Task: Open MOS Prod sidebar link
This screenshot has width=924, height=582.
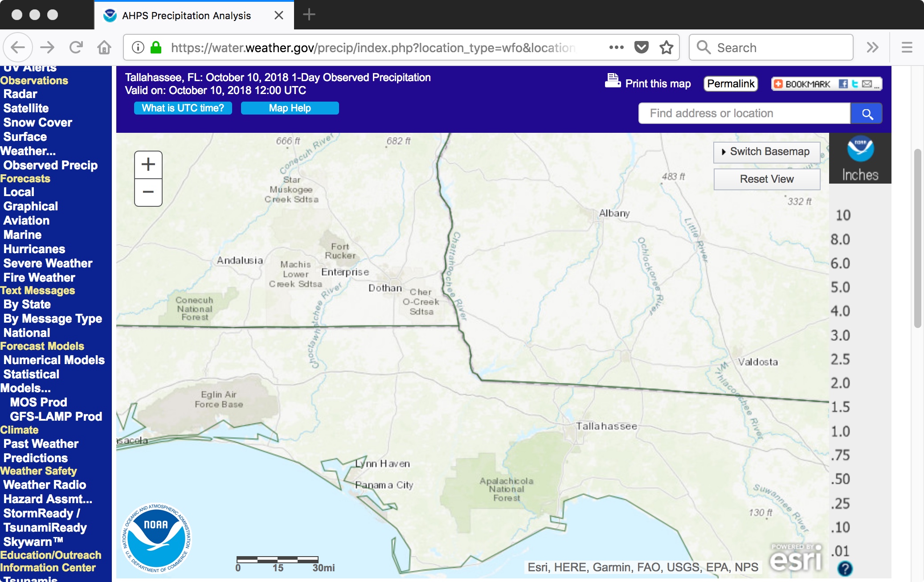Action: pos(38,402)
